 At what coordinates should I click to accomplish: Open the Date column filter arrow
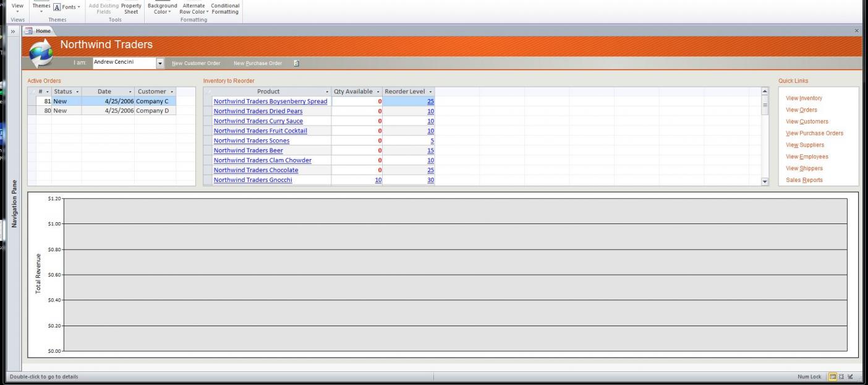[130, 92]
